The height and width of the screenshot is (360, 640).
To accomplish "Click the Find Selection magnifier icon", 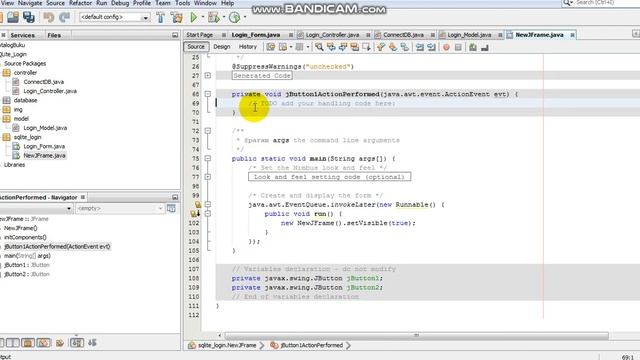I will (x=319, y=47).
